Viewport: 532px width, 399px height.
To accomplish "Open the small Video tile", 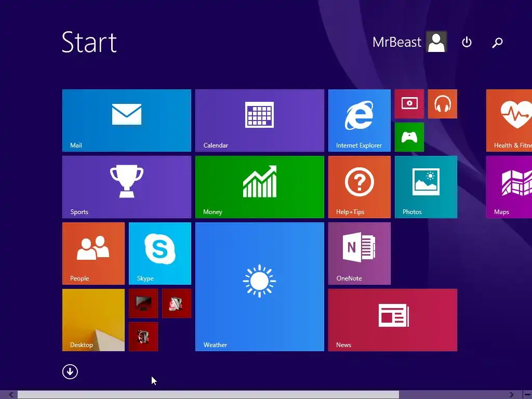I will [x=409, y=104].
